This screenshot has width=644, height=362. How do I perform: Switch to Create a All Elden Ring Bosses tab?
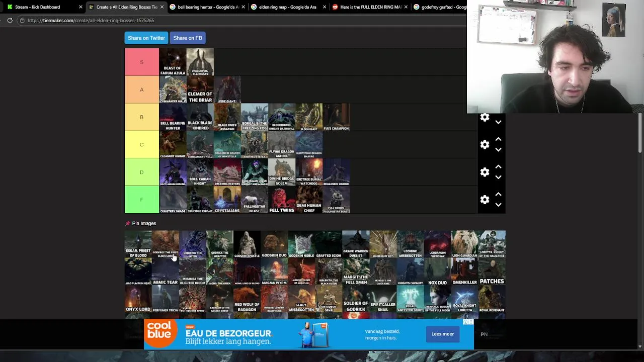click(x=126, y=7)
